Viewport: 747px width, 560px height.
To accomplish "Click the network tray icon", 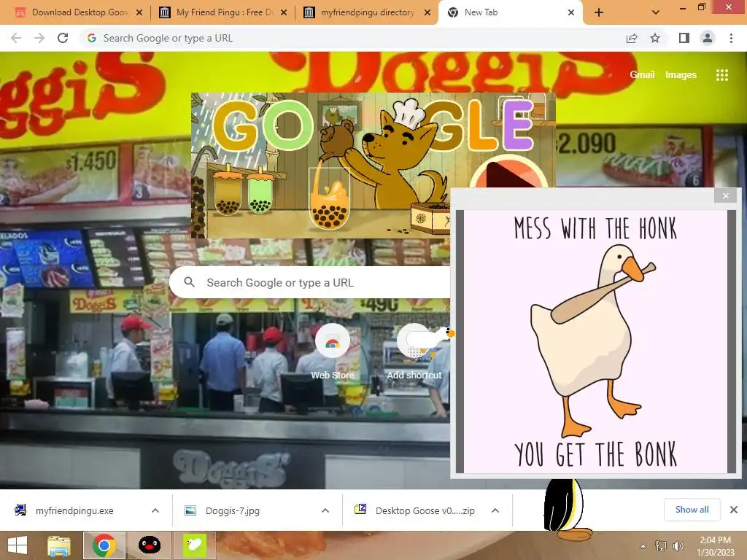I will click(x=661, y=546).
